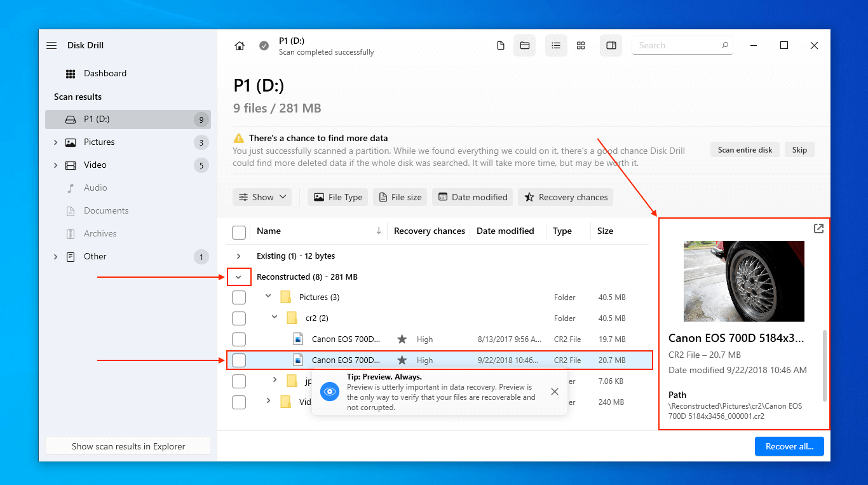This screenshot has height=485, width=868.
Task: Open the Show dropdown filter
Action: click(262, 198)
